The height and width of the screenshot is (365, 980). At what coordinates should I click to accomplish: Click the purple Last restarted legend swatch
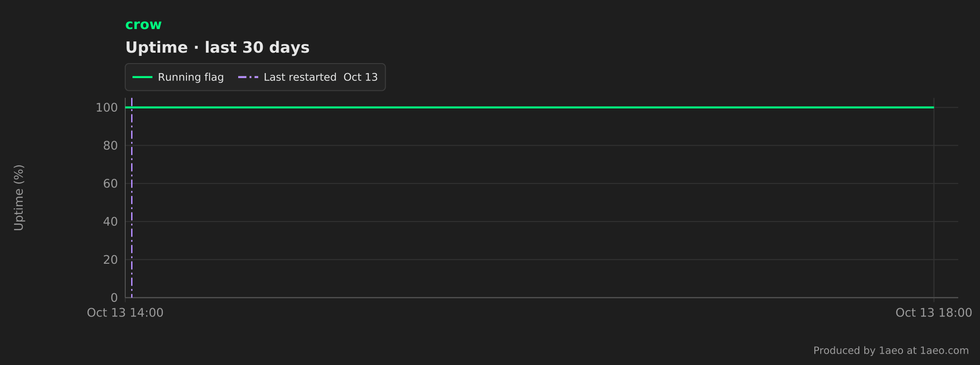[x=248, y=77]
